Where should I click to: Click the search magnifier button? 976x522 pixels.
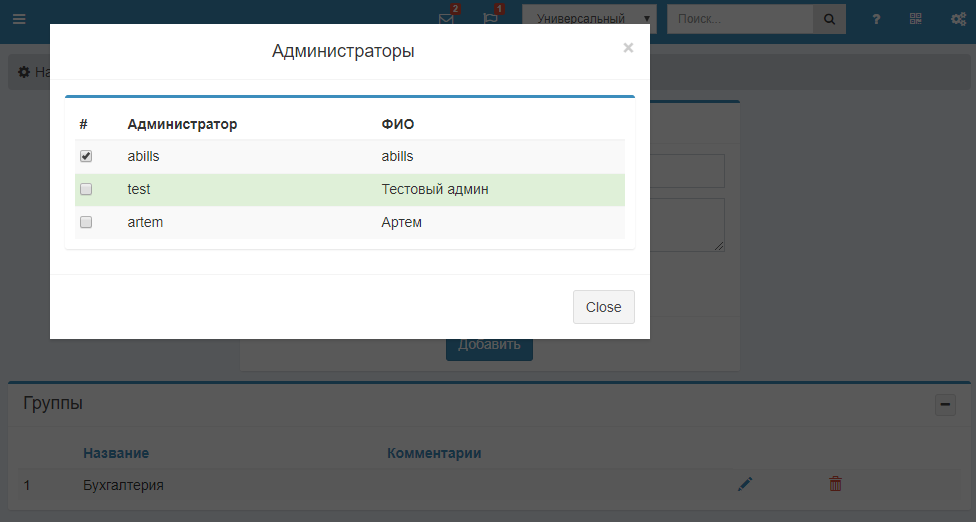pos(829,19)
